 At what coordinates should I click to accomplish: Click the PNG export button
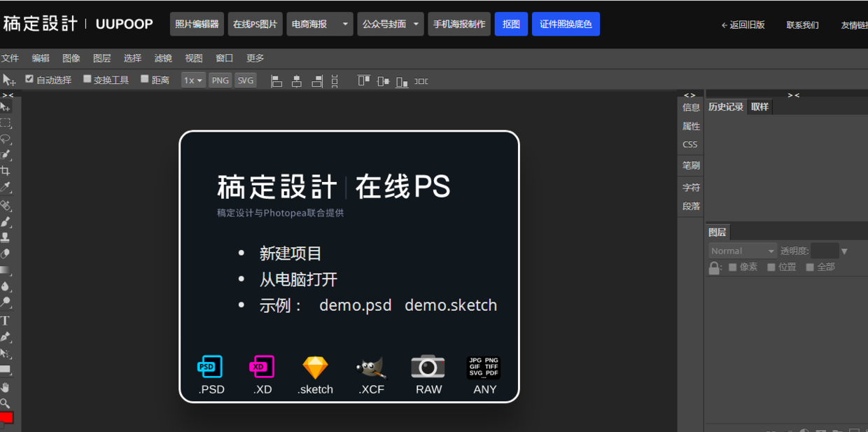(220, 81)
